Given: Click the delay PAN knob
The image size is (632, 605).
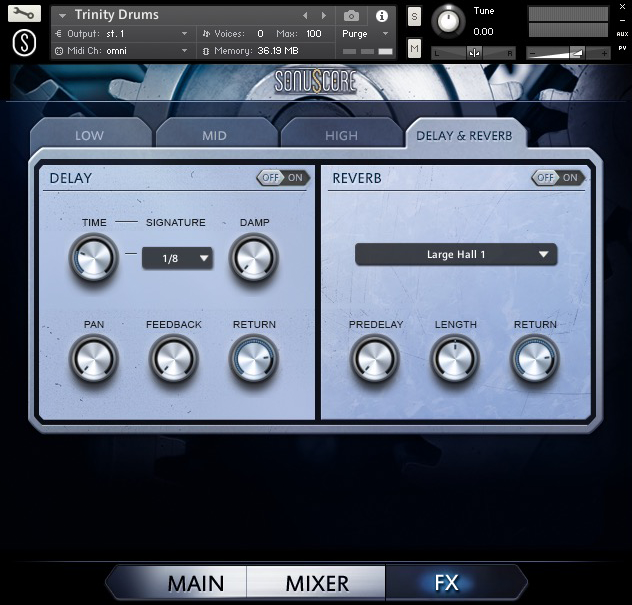Looking at the screenshot, I should point(94,359).
